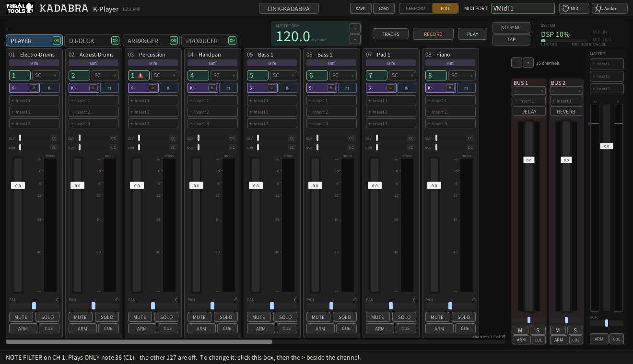Viewport: 633px width, 364px height.
Task: Click the LINK-KADABRA button
Action: (289, 9)
